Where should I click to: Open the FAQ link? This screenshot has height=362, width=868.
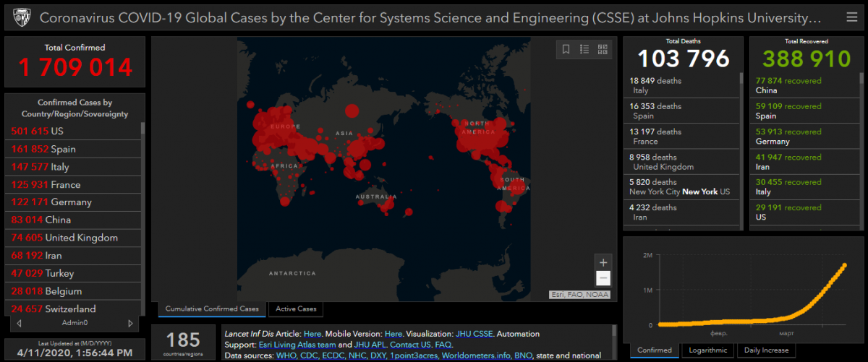tap(445, 345)
